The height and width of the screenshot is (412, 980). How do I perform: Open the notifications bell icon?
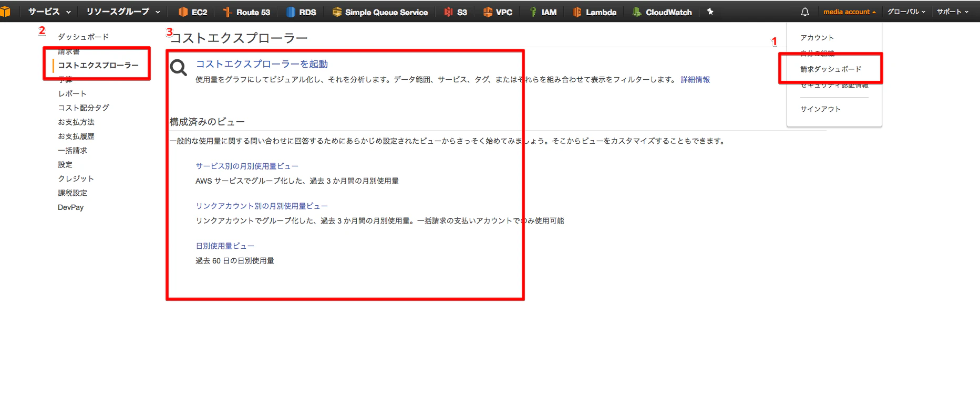click(805, 12)
